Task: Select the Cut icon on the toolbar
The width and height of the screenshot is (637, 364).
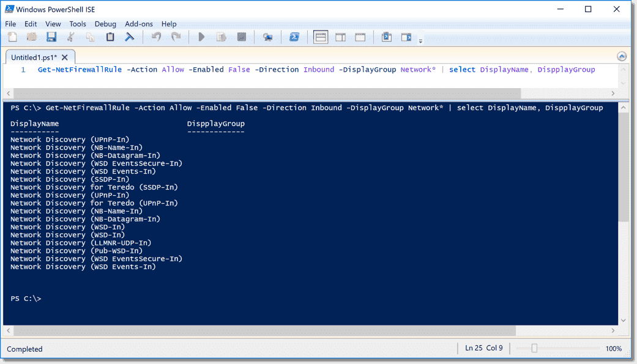Action: tap(71, 37)
